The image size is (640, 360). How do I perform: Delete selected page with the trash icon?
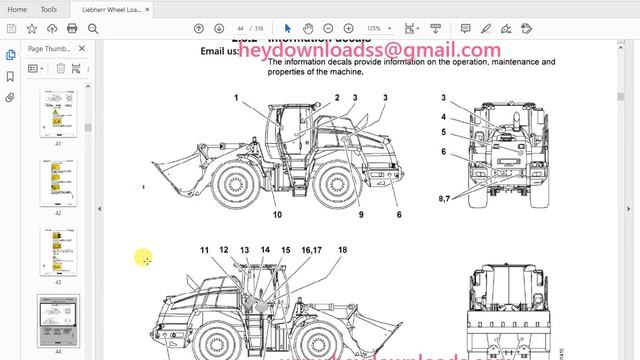[60, 69]
